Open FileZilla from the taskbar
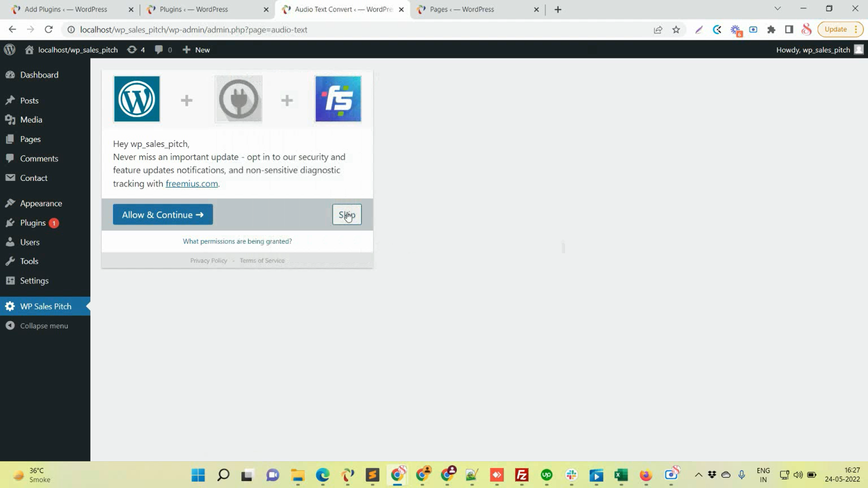This screenshot has height=488, width=868. click(x=522, y=475)
